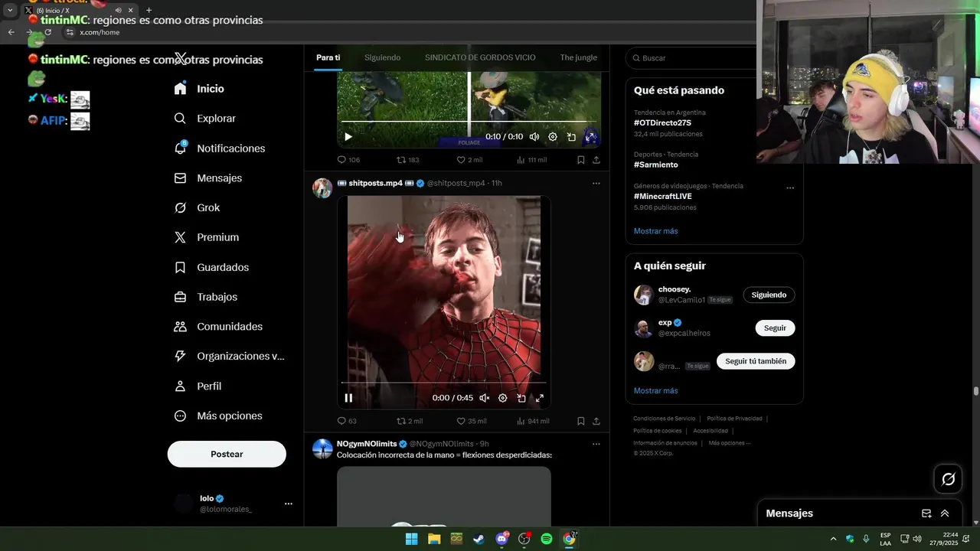Viewport: 980px width, 551px height.
Task: Click the Organizaciones lightning icon
Action: tap(180, 356)
